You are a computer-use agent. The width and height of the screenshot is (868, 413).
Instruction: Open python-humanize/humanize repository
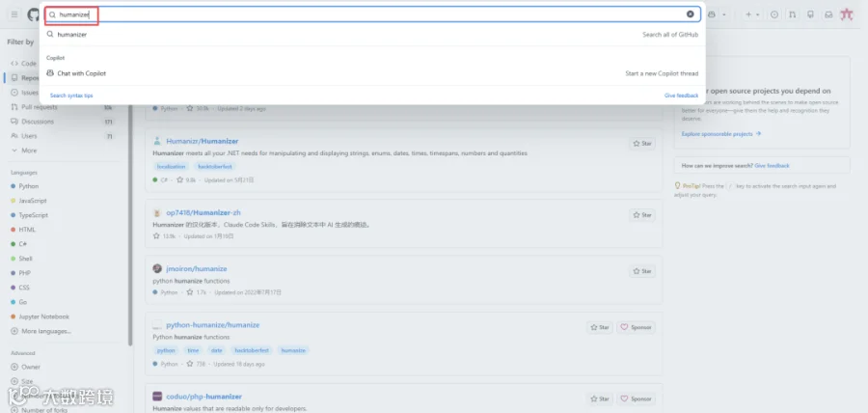tap(212, 325)
